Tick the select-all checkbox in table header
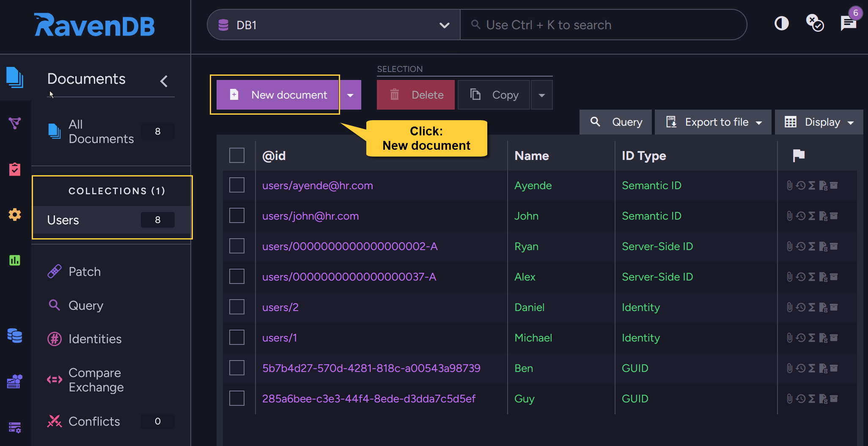 tap(237, 155)
